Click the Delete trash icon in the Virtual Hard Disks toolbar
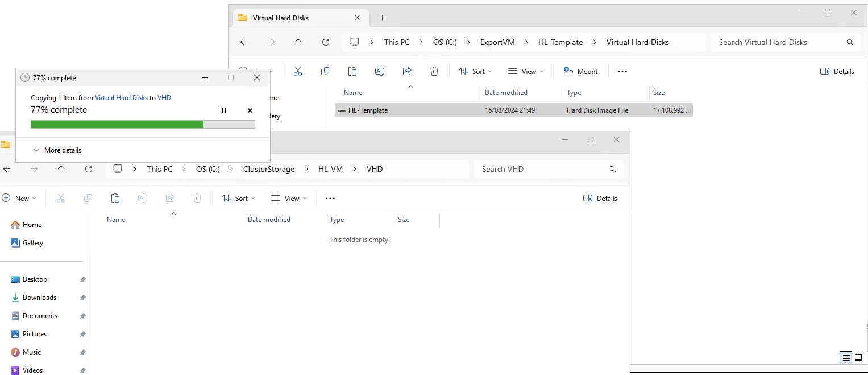The image size is (868, 375). point(434,71)
